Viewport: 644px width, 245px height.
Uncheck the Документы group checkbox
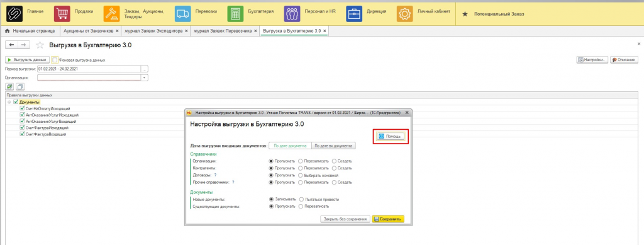(16, 102)
